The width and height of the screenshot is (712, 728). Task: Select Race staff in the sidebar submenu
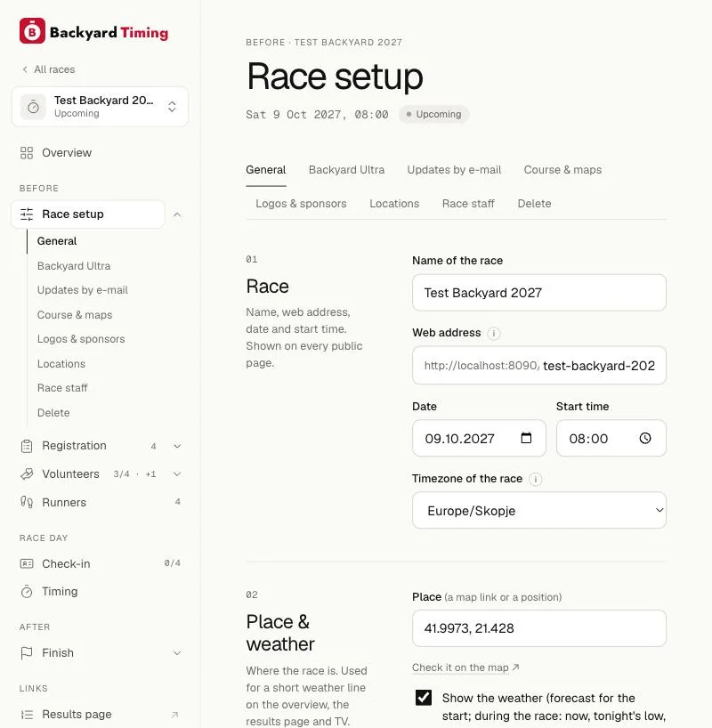click(62, 388)
